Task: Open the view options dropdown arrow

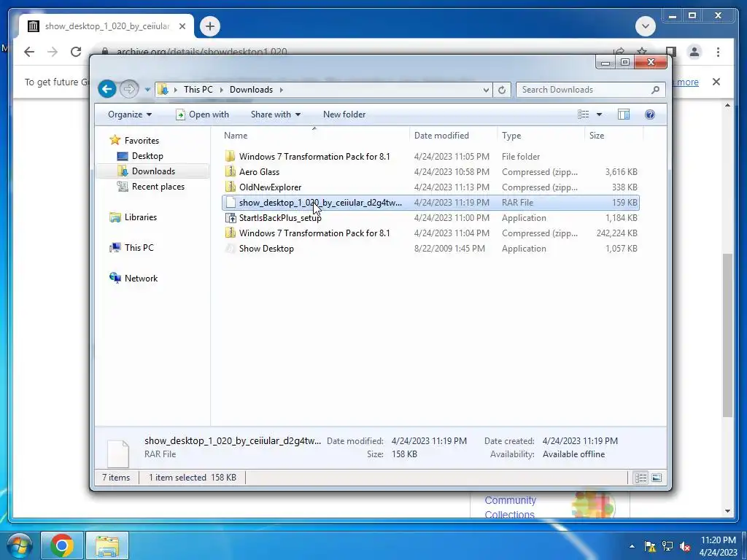Action: click(x=600, y=114)
